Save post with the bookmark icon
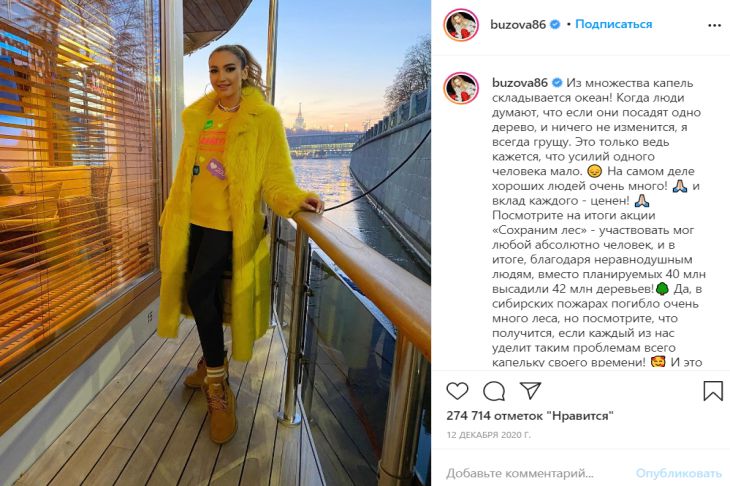Screen dimensions: 730x486 pyautogui.click(x=713, y=391)
